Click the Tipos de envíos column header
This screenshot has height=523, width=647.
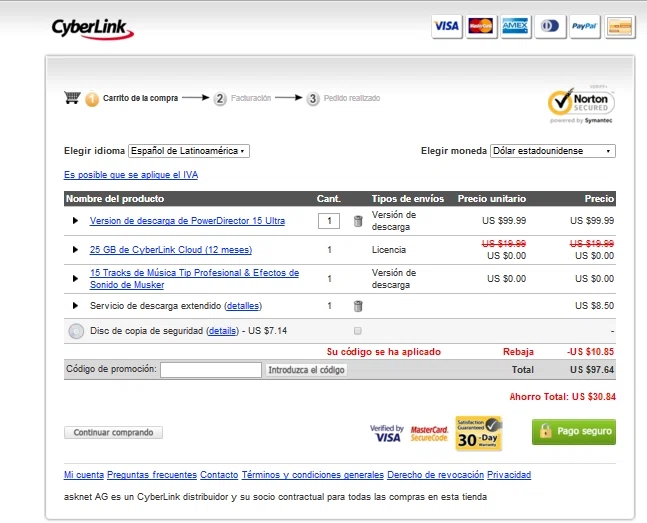point(408,199)
